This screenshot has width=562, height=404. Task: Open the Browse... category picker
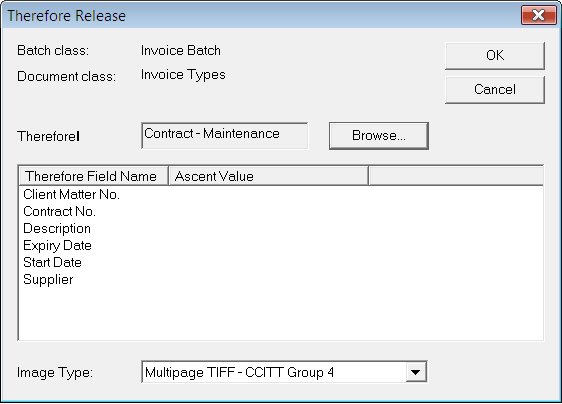tap(379, 136)
